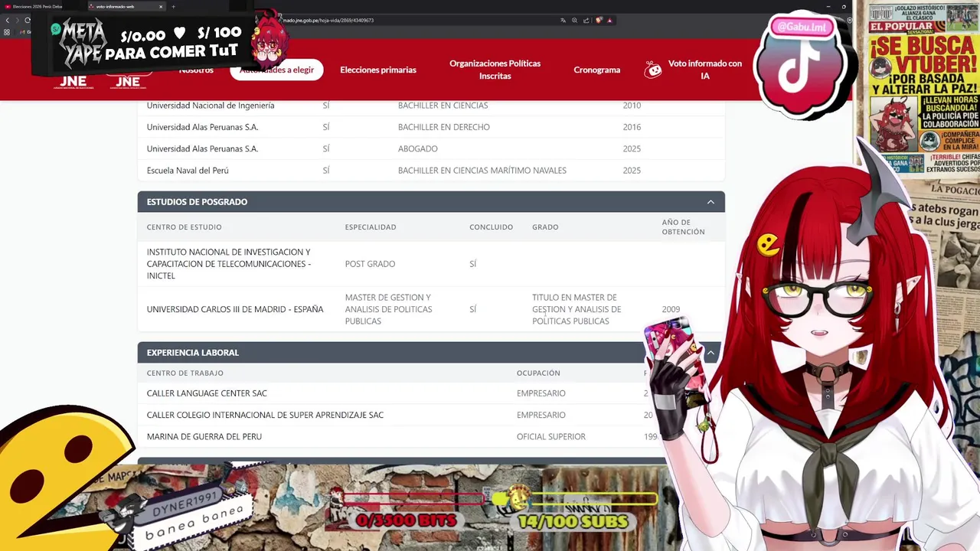
Task: Click the second JNE logo
Action: coord(129,82)
